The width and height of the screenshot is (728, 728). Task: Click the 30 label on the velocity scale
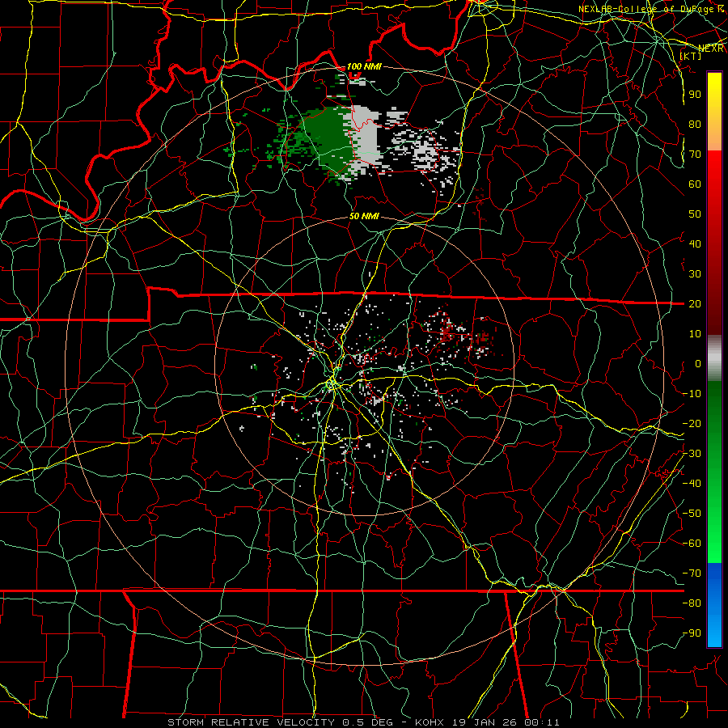[695, 274]
